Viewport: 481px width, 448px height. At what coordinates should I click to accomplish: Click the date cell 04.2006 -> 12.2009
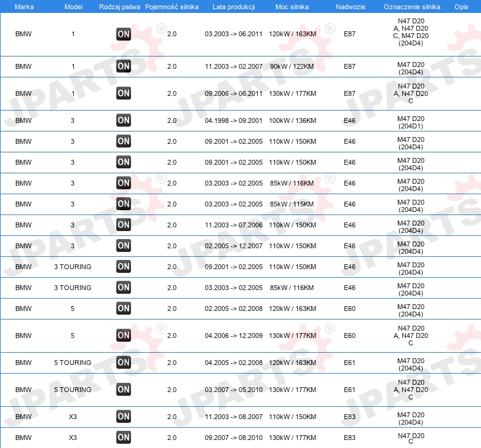point(234,336)
